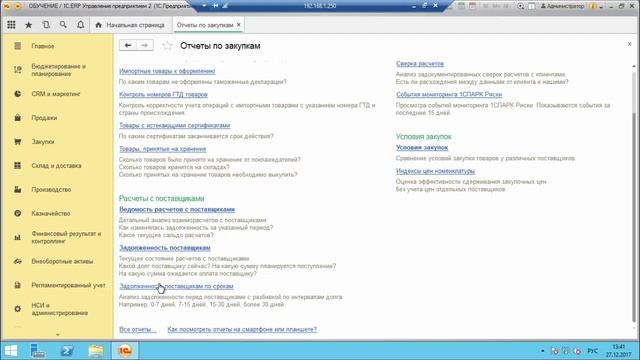Image resolution: width=640 pixels, height=360 pixels.
Task: Open smartphone or tablet reports help link
Action: [x=242, y=329]
